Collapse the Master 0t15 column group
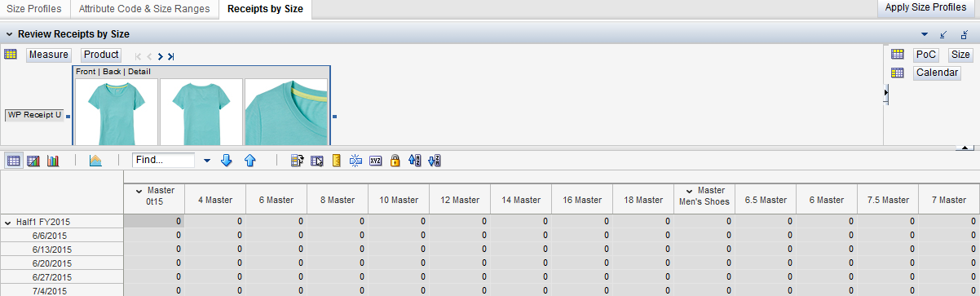This screenshot has height=296, width=980. coord(139,191)
